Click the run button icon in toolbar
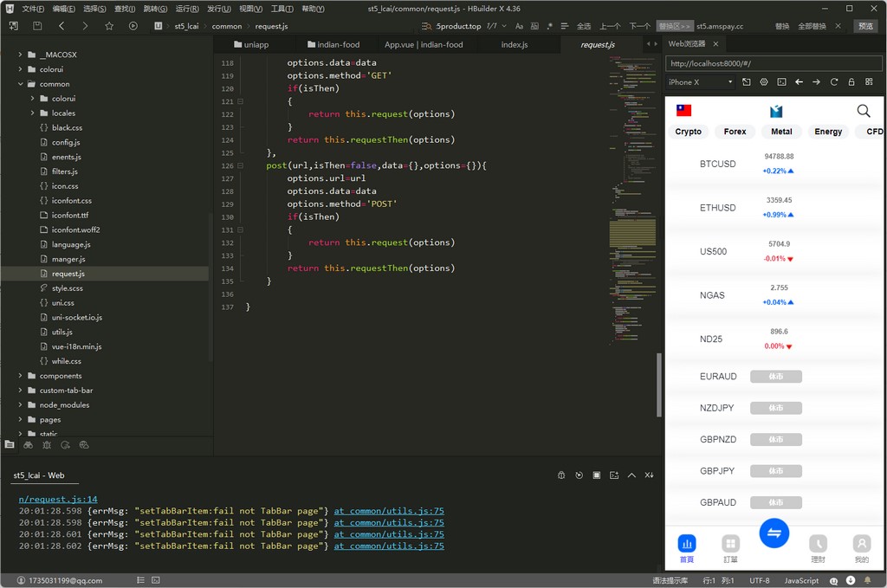 [x=133, y=26]
